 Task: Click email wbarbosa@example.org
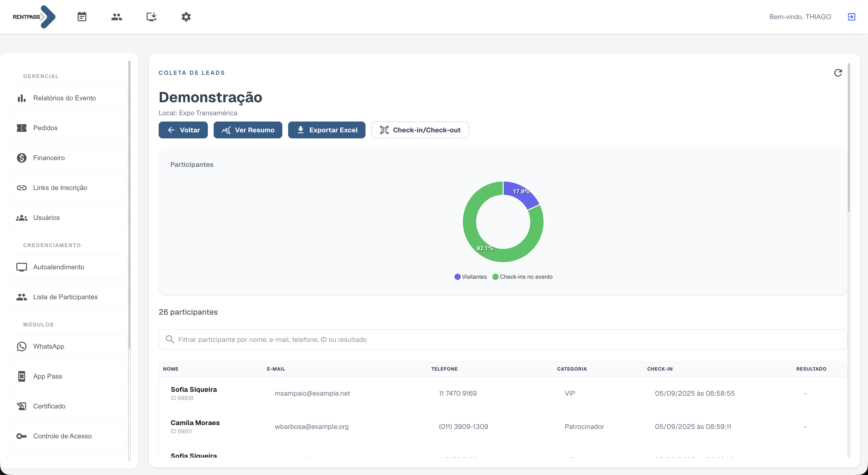pyautogui.click(x=312, y=427)
